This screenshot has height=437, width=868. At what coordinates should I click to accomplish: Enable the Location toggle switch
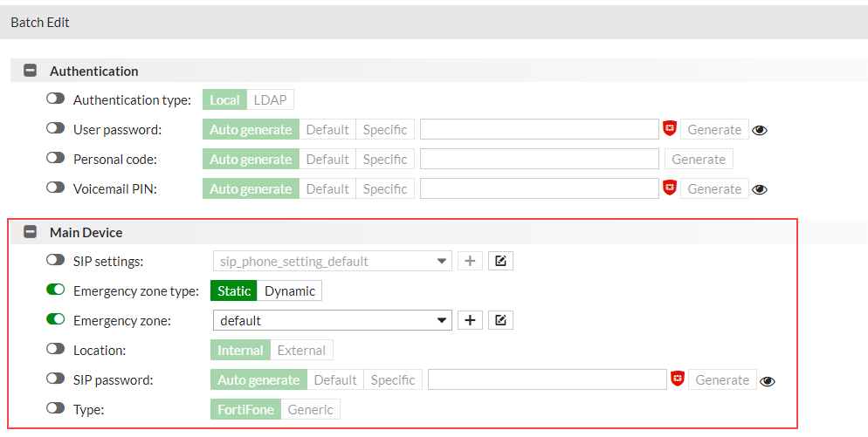[x=56, y=350]
